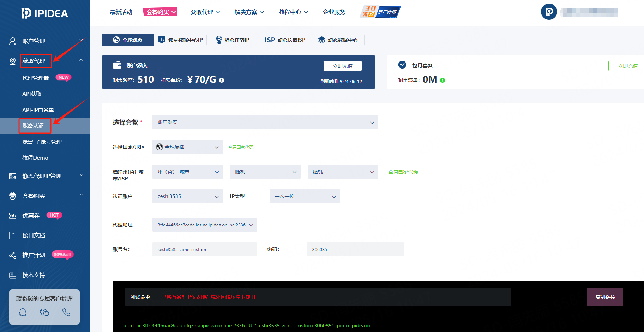Screen dimensions: 644x332
Task: Select the 技术支持 icon in sidebar
Action: [13, 275]
